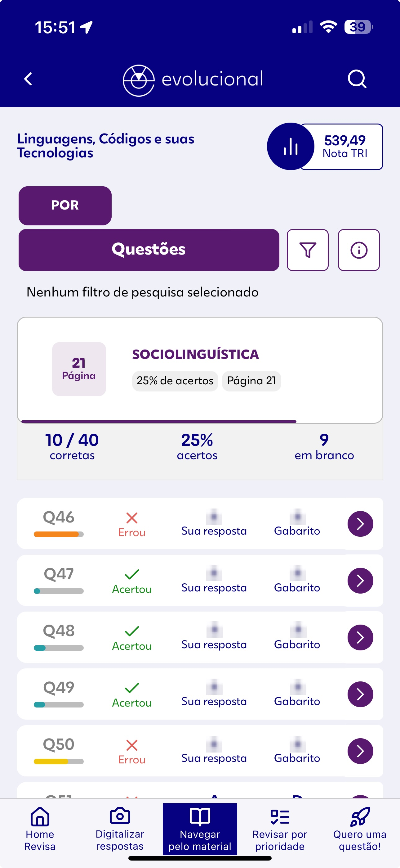Image resolution: width=400 pixels, height=868 pixels.
Task: Open search with the magnifier icon
Action: pos(357,79)
